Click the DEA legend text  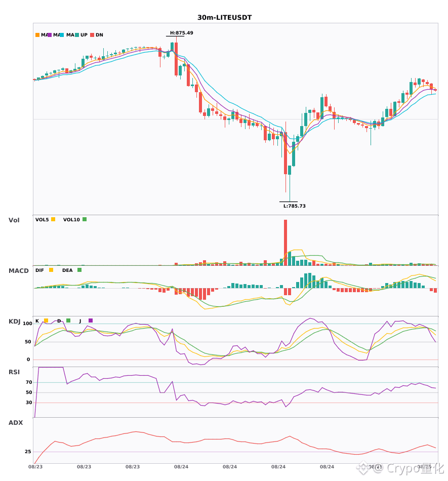coord(67,270)
